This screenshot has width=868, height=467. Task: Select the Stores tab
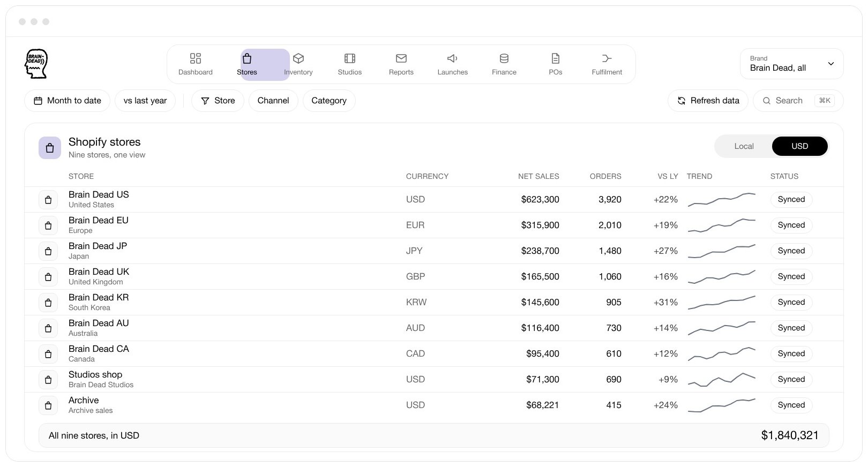coord(247,64)
